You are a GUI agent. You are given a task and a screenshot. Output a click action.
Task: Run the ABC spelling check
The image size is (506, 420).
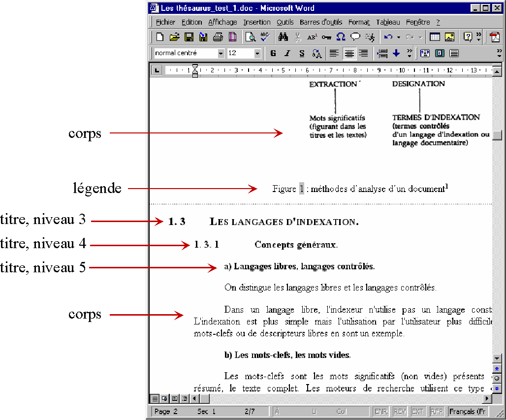point(265,37)
